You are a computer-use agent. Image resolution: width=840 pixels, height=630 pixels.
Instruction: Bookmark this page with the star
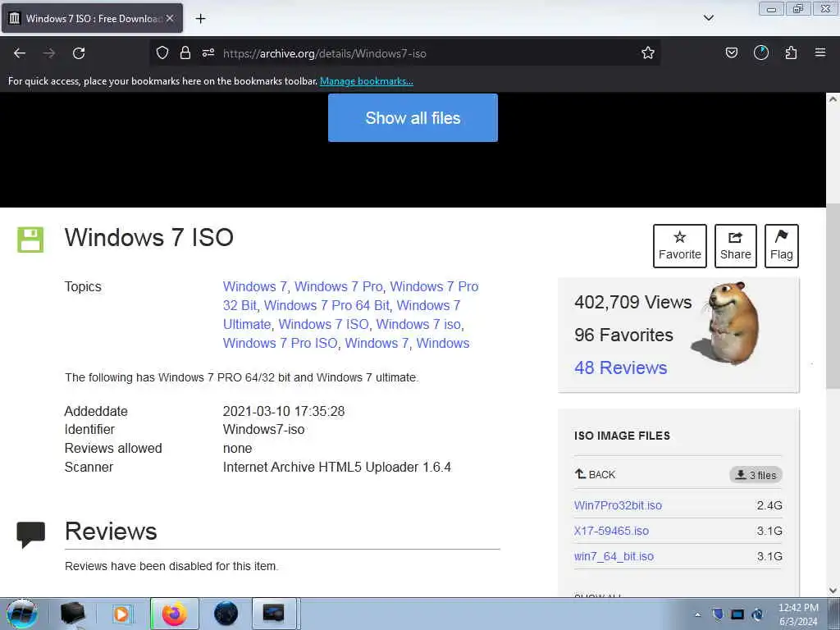pos(648,52)
